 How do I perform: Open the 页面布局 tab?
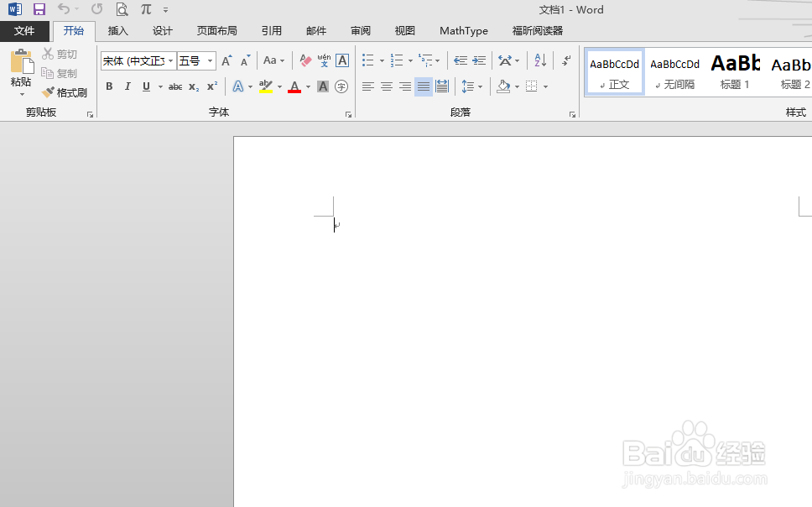pyautogui.click(x=217, y=31)
